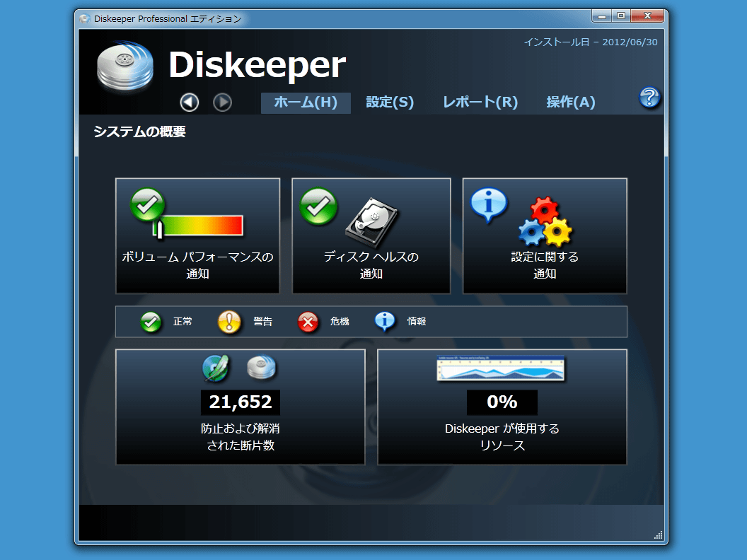Click the Diskeeper title bar app icon
The width and height of the screenshot is (747, 560).
pyautogui.click(x=85, y=19)
